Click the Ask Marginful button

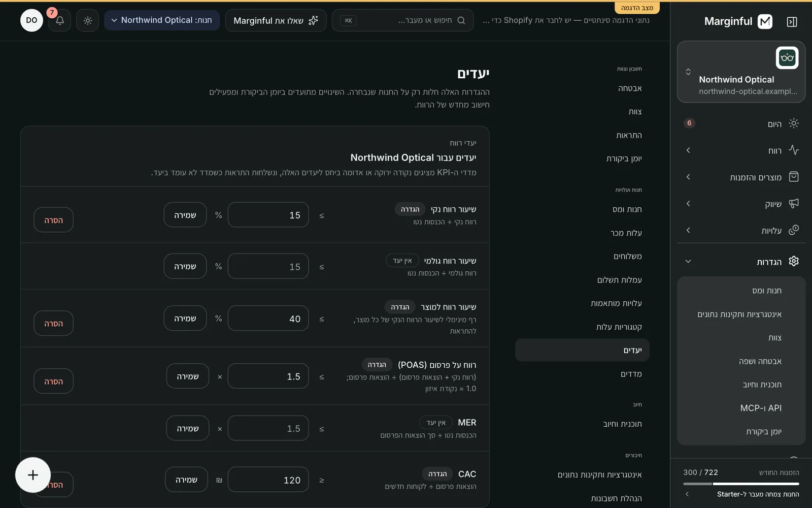[276, 20]
